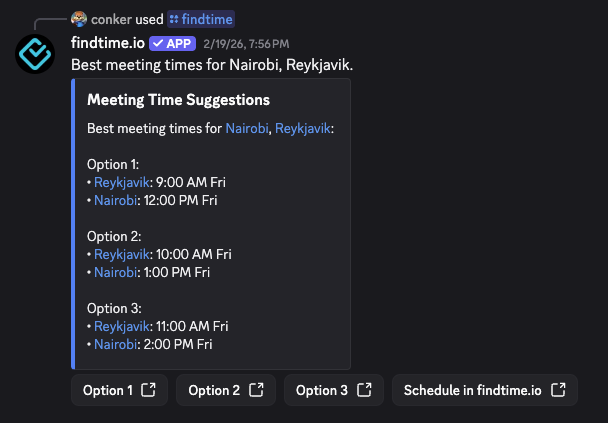Click external-link icon on Option 1 button
The image size is (608, 423).
point(148,390)
